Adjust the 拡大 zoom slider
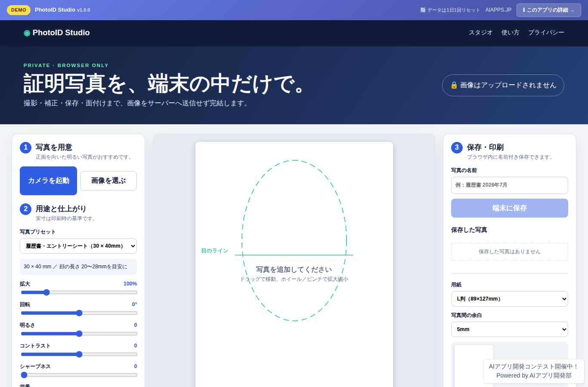 point(79,292)
